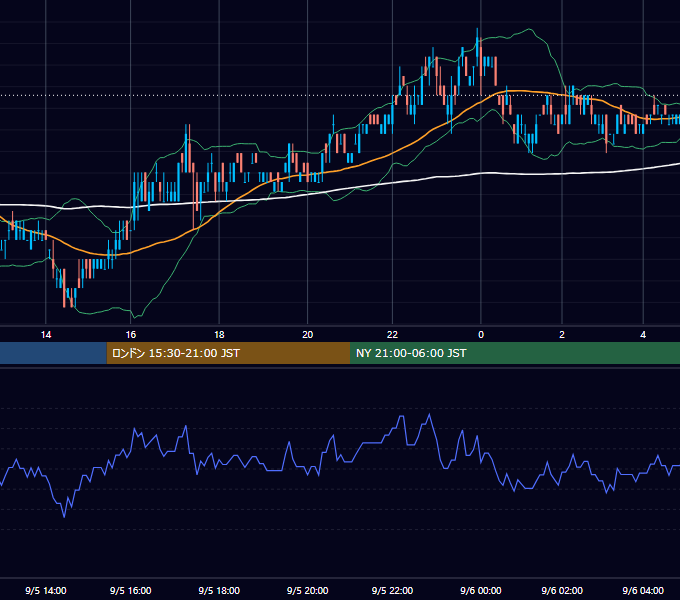
Task: Click the 9/6 04:00 time label
Action: pyautogui.click(x=643, y=590)
